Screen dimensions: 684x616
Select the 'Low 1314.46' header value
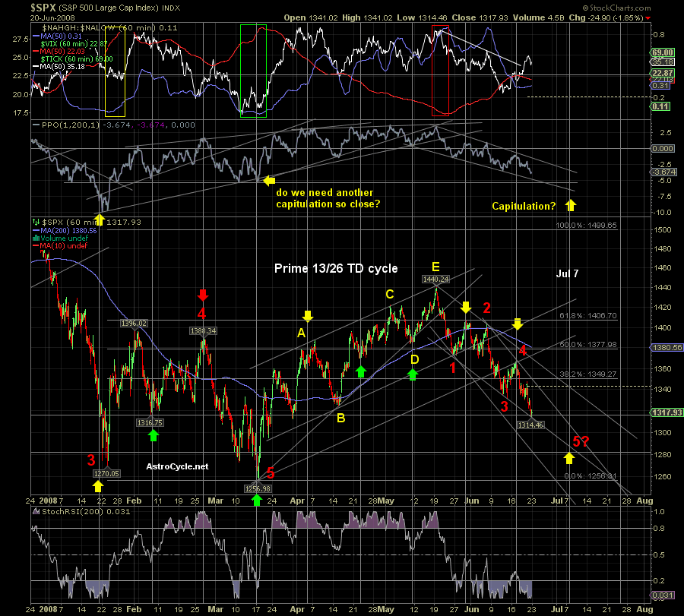422,18
